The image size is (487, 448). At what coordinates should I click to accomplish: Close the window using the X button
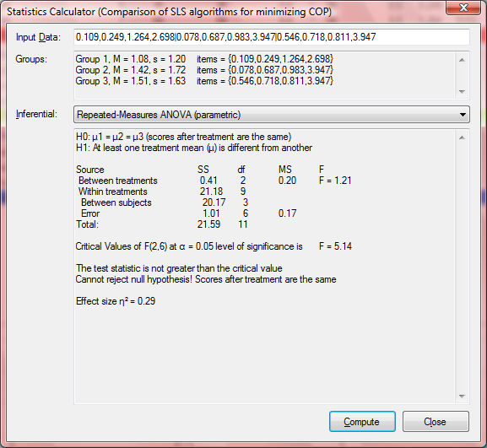click(x=463, y=8)
